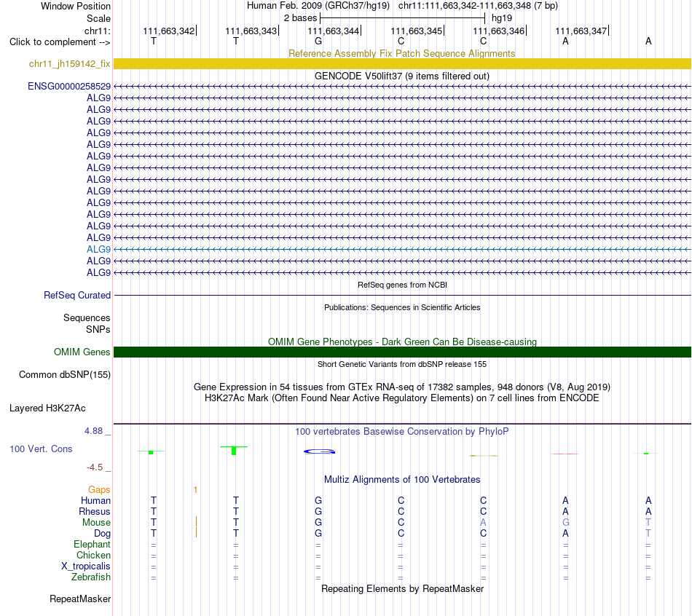Viewport: 692px width, 616px height.
Task: Click the X_tropicalis species label
Action: point(86,566)
